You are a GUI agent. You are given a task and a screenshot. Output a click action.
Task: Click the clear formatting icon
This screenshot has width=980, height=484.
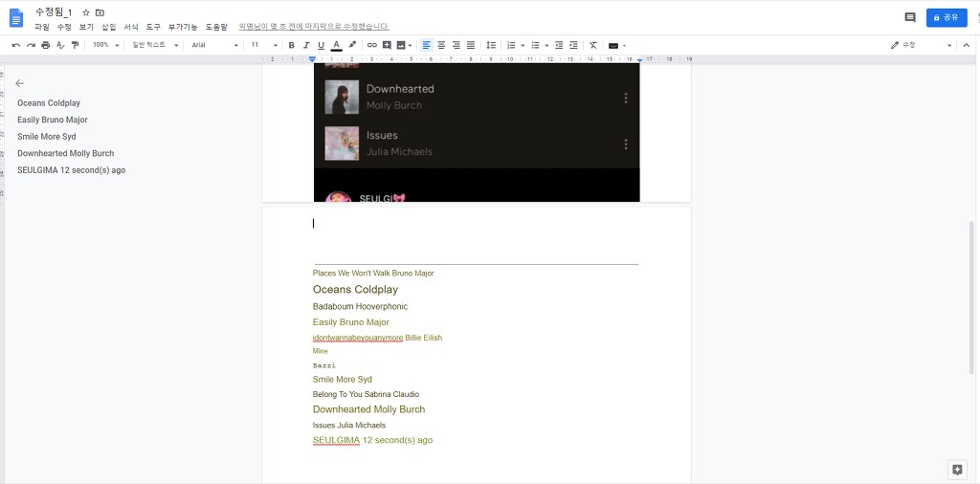click(592, 45)
